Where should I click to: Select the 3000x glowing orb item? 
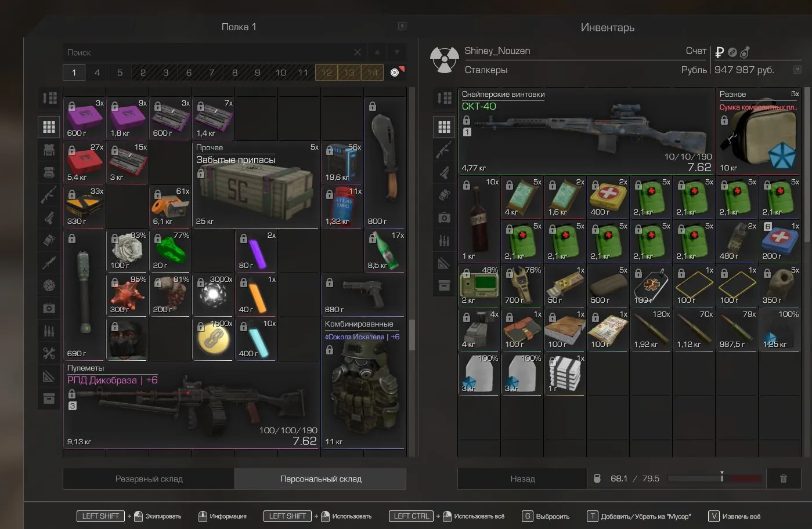[x=213, y=295]
